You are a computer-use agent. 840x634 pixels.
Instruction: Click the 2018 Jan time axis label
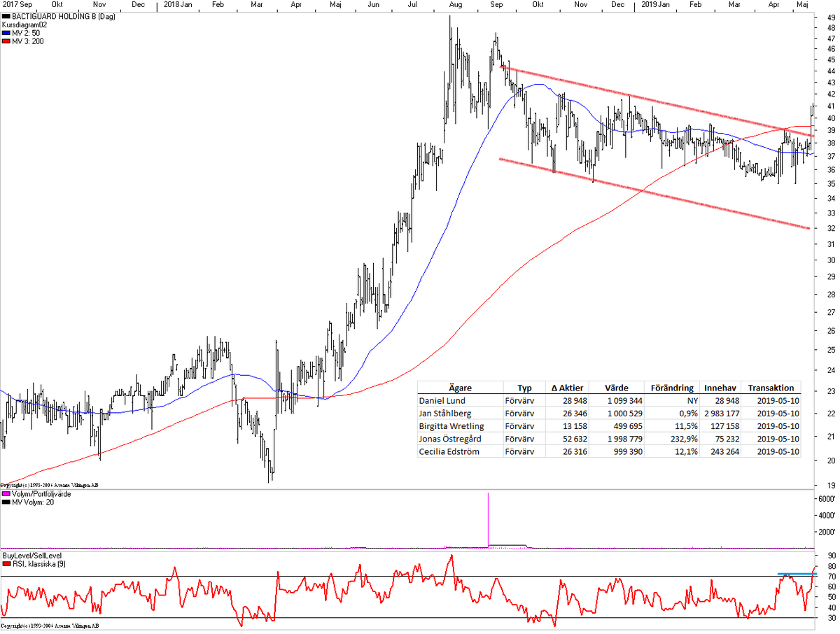178,5
